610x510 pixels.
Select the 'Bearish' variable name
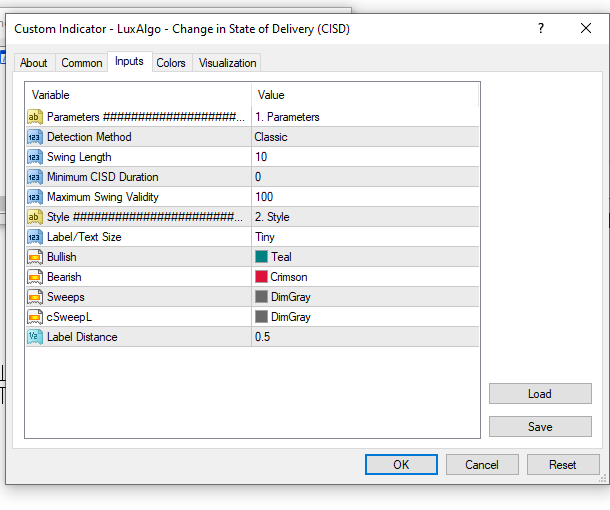64,277
